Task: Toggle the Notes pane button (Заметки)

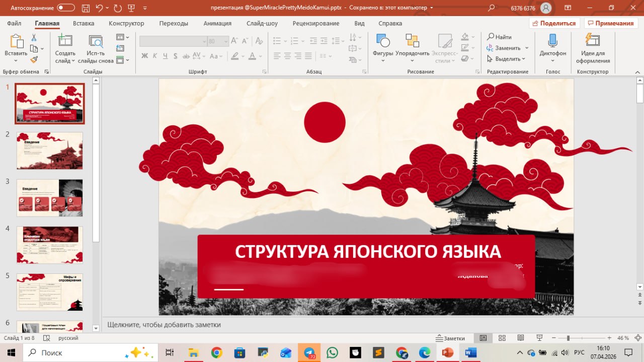Action: click(x=451, y=338)
